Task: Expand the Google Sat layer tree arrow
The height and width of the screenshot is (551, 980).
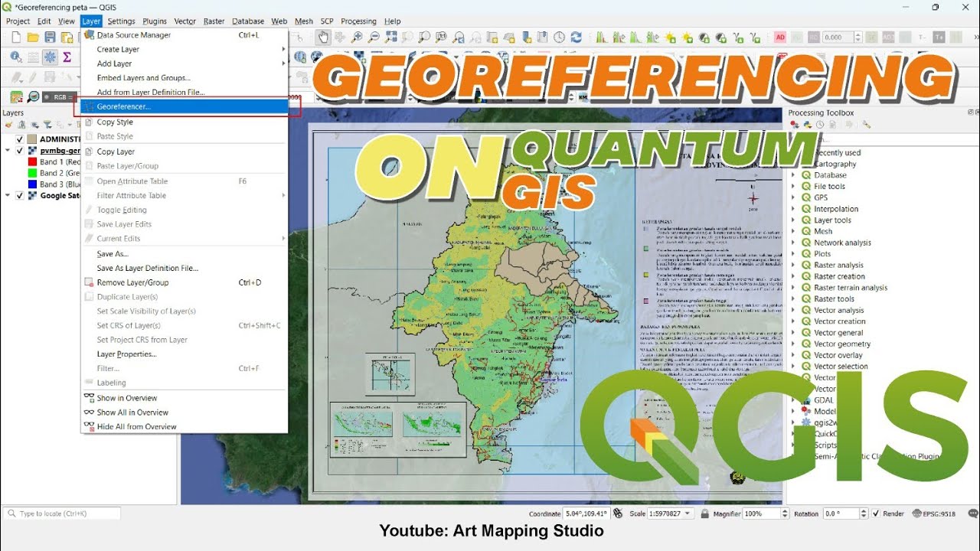Action: pyautogui.click(x=8, y=195)
